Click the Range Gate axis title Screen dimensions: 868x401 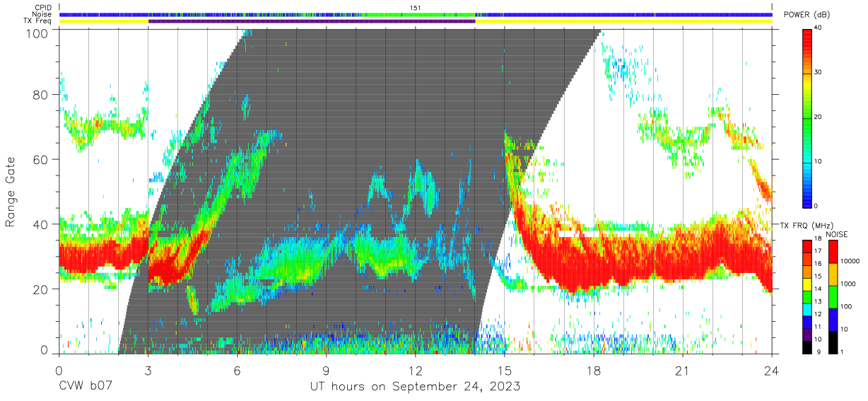11,192
